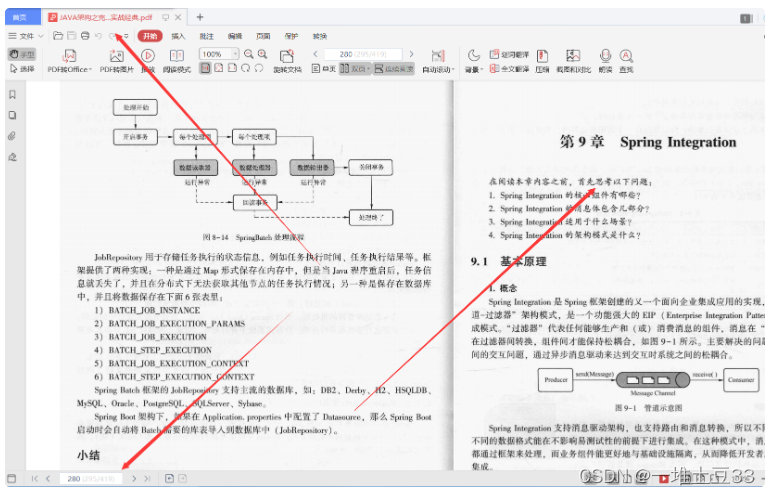
Task: Click PDF转Office conversion button
Action: 69,61
